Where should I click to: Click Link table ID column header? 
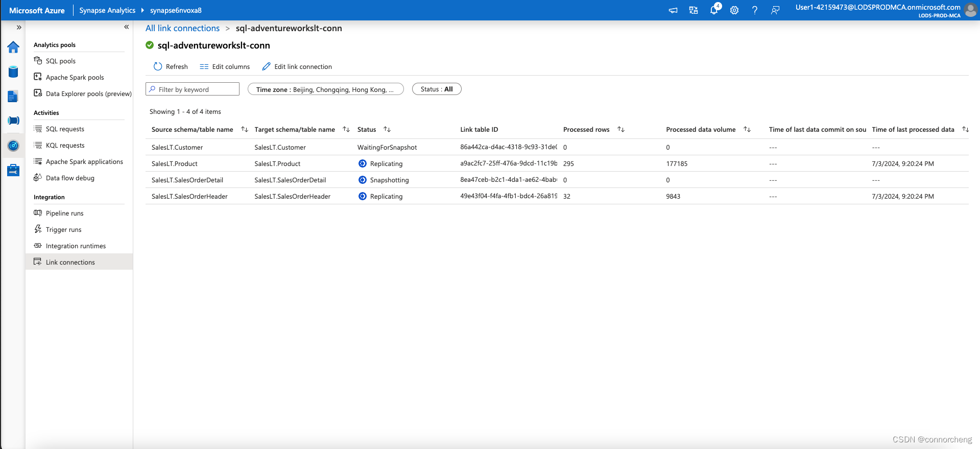[479, 129]
